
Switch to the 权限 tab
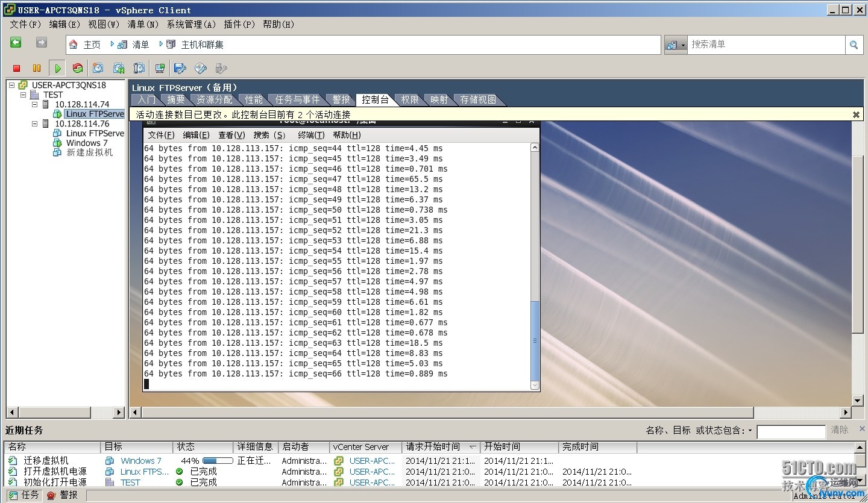410,99
